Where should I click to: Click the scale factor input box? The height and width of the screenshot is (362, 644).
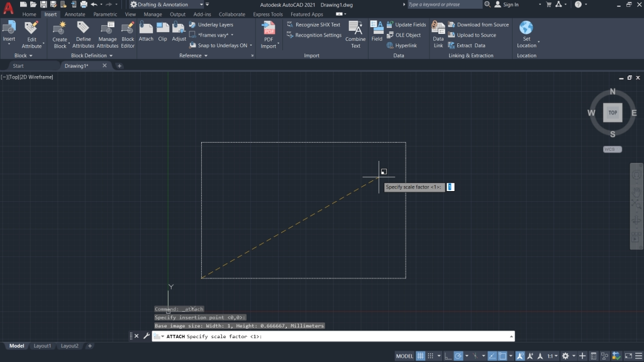point(449,187)
